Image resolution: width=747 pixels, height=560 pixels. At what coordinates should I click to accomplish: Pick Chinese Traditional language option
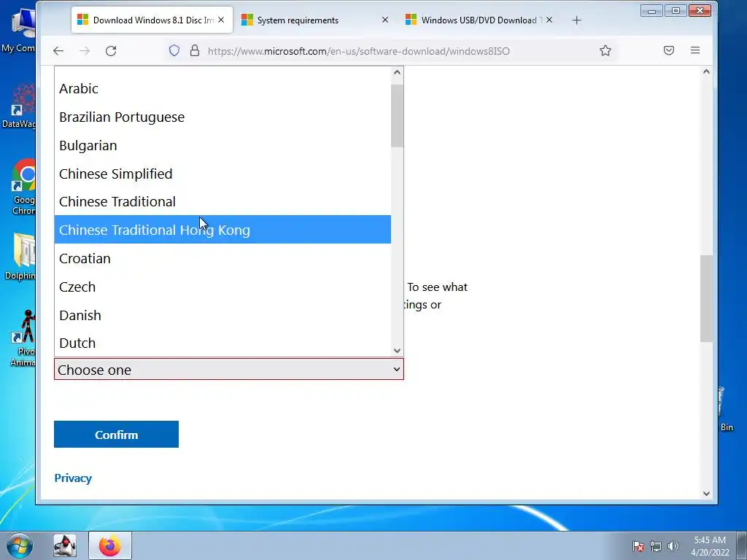click(222, 202)
